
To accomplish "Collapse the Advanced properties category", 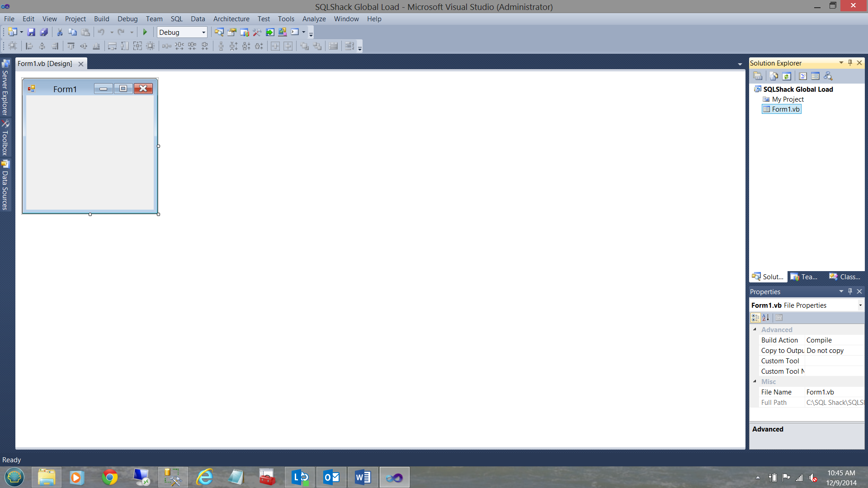I will (x=755, y=329).
